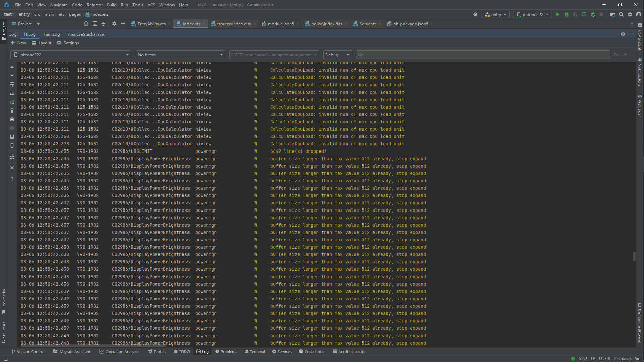Open the process selector dropdown
The width and height of the screenshot is (644, 362).
tap(275, 55)
